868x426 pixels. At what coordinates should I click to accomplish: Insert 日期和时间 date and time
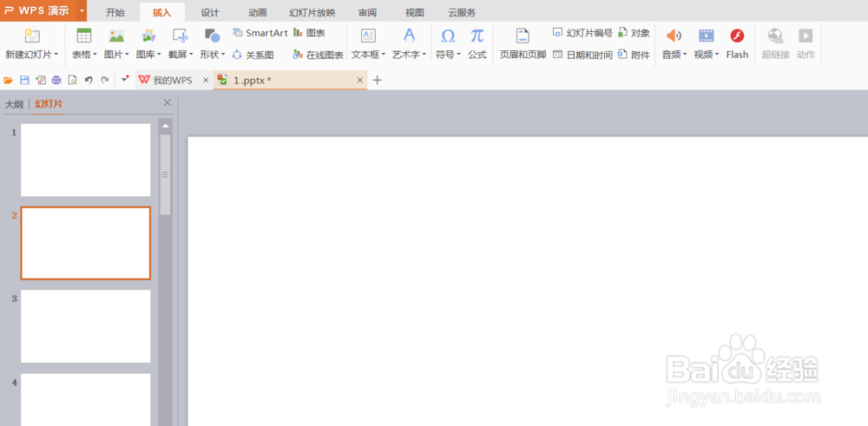[x=582, y=55]
